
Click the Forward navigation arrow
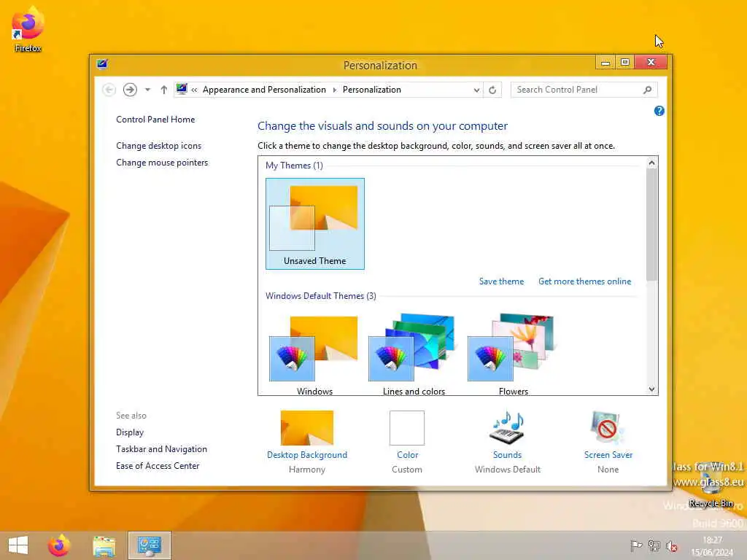(x=130, y=90)
